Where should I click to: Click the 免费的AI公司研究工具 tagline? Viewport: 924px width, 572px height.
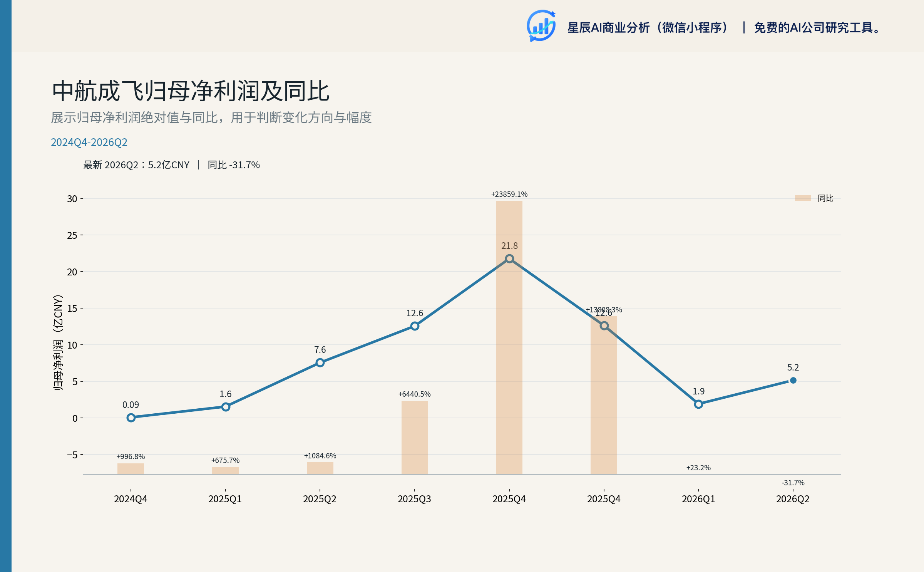pyautogui.click(x=817, y=28)
